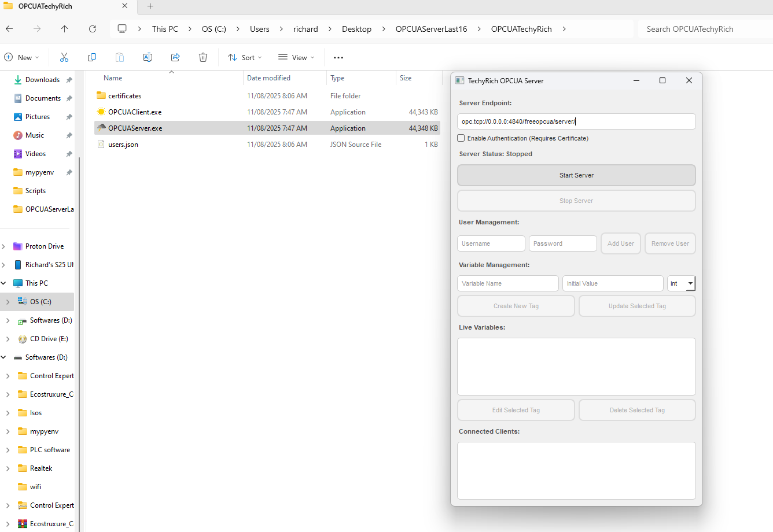Select the Cut icon in Explorer toolbar
This screenshot has height=532, width=773.
click(x=64, y=57)
